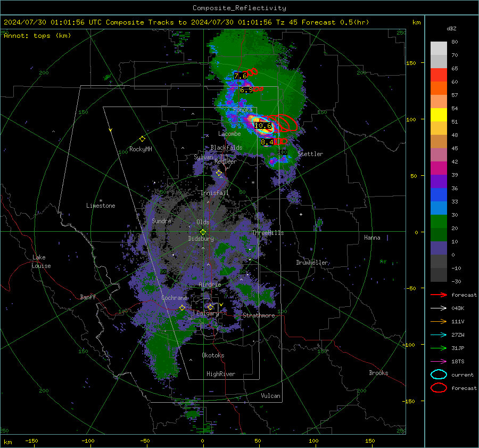Click the dBZ legend heading
Image resolution: width=479 pixels, height=448 pixels.
tap(451, 28)
